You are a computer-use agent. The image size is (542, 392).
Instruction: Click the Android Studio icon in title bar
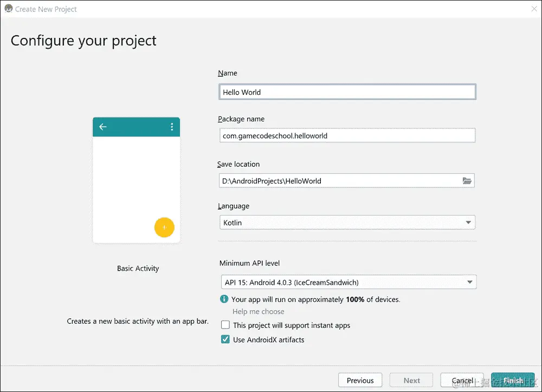[8, 9]
